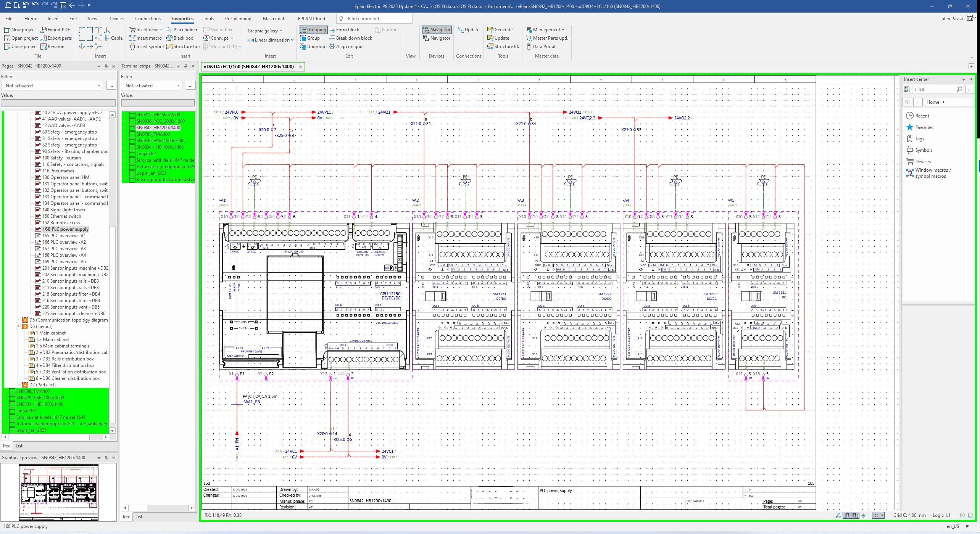Insert a Placeholder object
The height and width of the screenshot is (534, 980).
[182, 30]
